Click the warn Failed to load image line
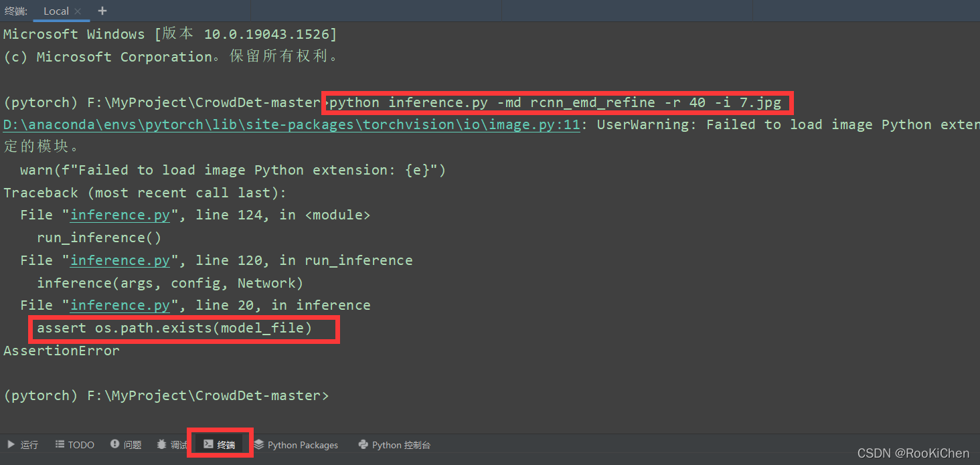Image resolution: width=980 pixels, height=465 pixels. click(x=233, y=170)
